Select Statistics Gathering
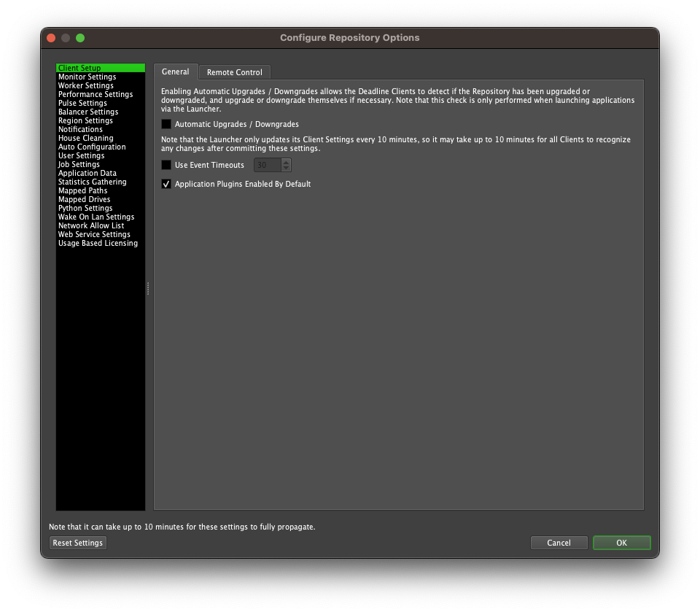 [x=101, y=182]
